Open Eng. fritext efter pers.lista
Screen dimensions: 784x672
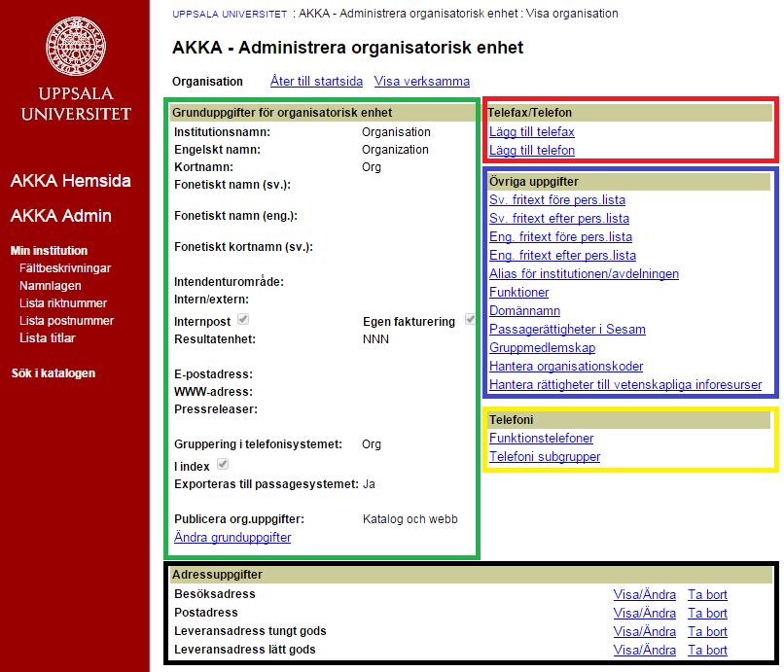[563, 255]
